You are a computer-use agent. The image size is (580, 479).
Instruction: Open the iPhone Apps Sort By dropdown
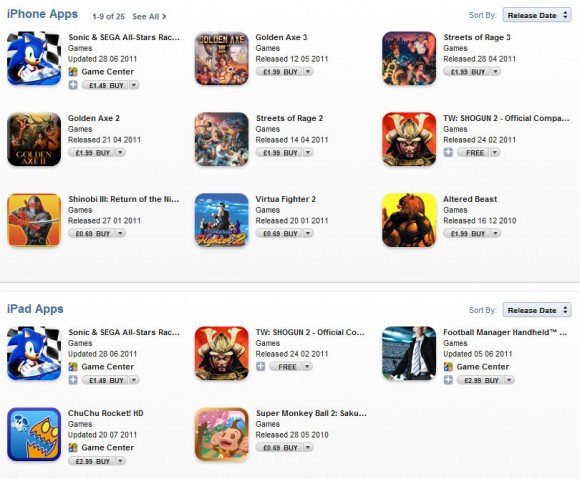(537, 15)
